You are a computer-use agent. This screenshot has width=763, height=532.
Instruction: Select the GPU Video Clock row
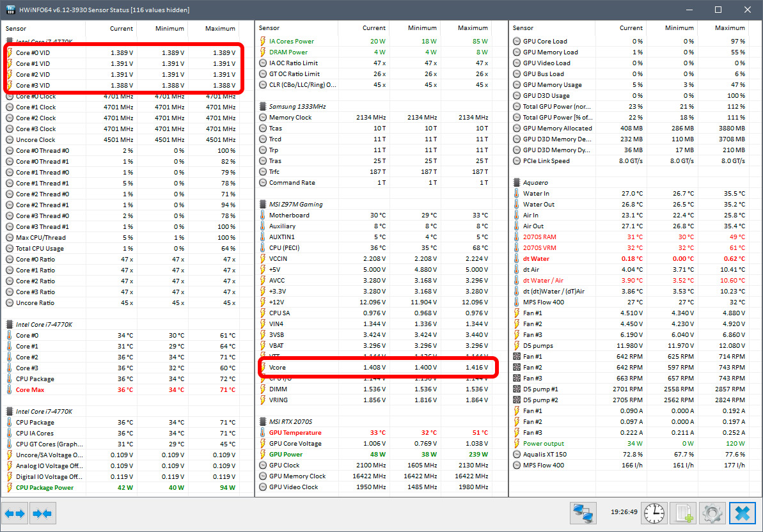(x=374, y=487)
